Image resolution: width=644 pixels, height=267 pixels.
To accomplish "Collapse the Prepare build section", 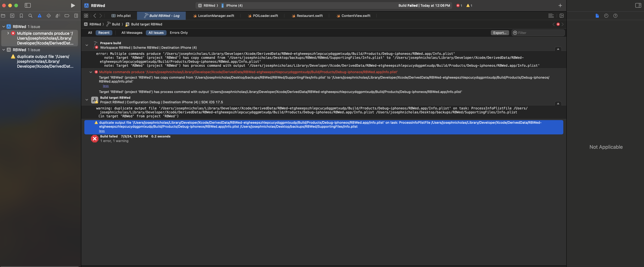I will pos(87,45).
